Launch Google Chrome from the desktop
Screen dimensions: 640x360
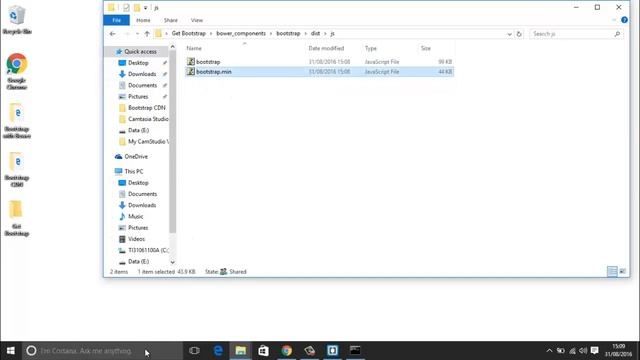[17, 72]
